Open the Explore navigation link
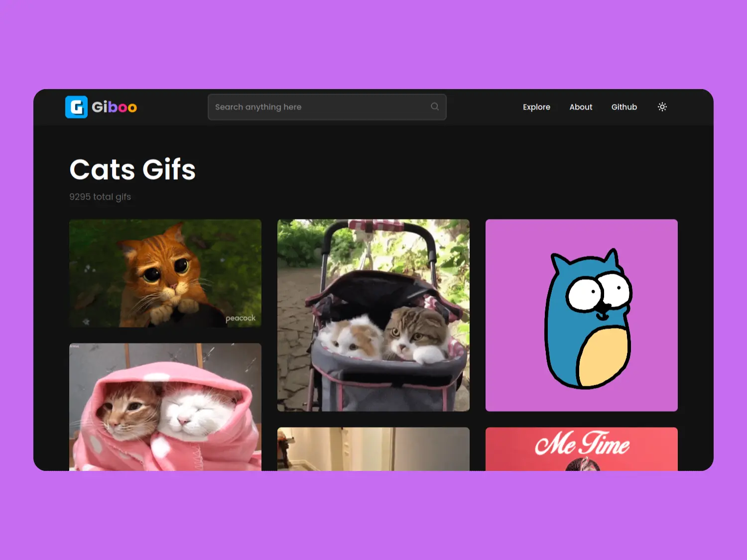Image resolution: width=747 pixels, height=560 pixels. [536, 107]
